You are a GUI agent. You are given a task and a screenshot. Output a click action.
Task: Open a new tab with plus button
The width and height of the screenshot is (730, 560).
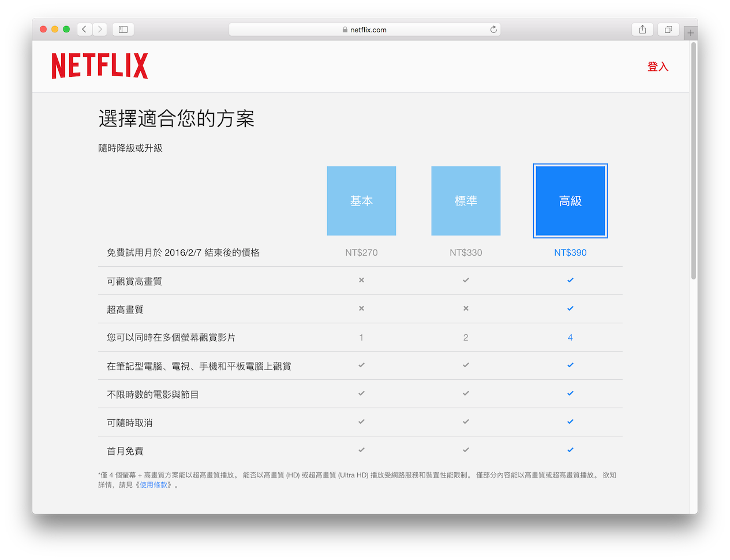point(691,33)
